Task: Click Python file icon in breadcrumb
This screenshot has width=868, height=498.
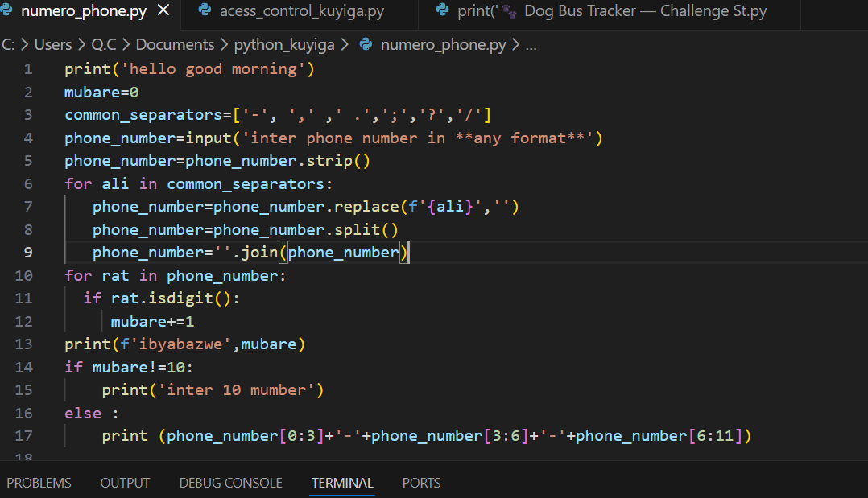Action: click(366, 44)
